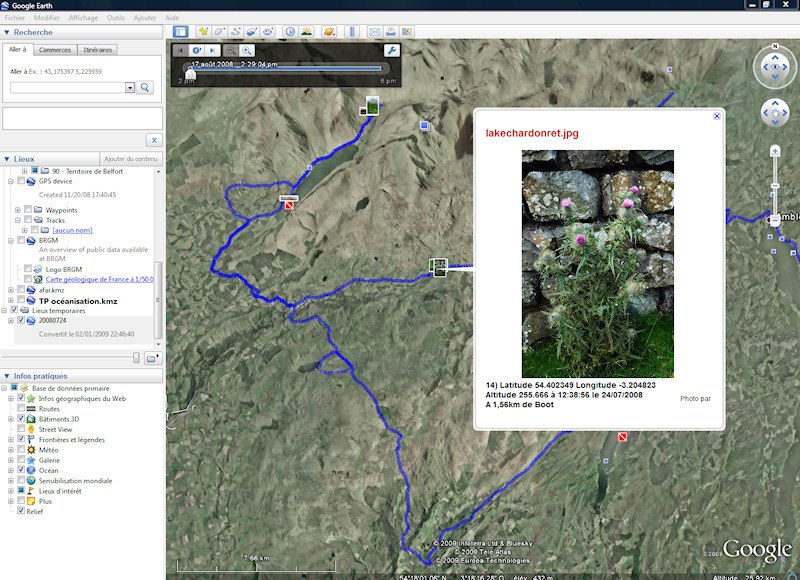Screen dimensions: 800x580
Task: Add a placemark with the pushpin icon
Action: (203, 32)
